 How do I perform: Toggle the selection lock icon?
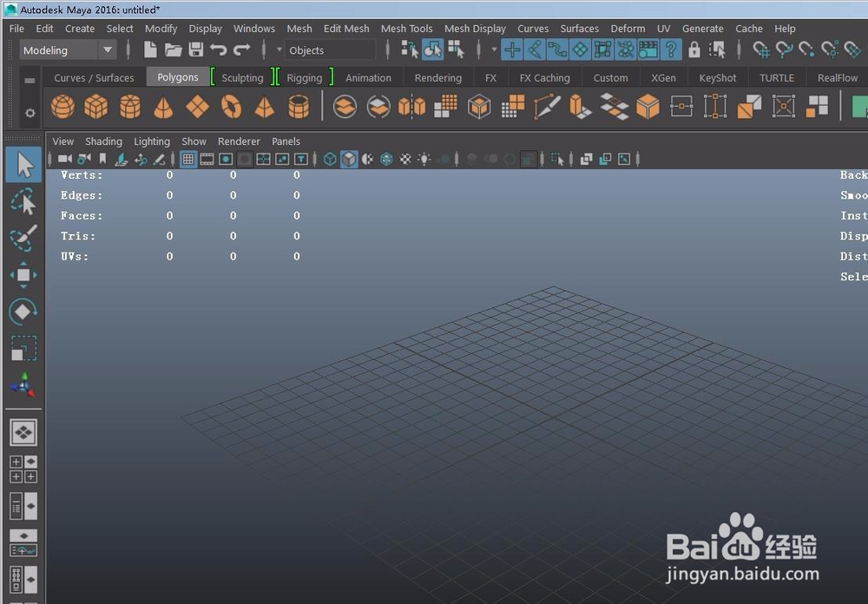click(694, 50)
